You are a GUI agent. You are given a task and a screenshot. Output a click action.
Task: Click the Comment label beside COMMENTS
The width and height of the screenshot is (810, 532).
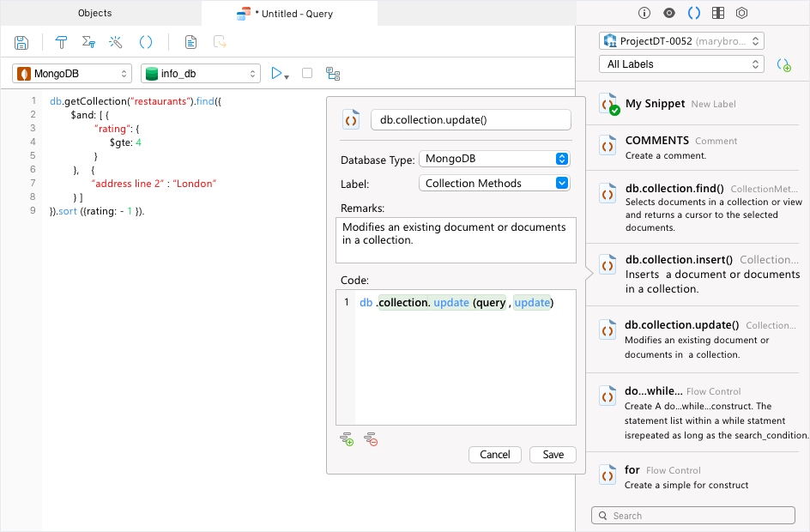(716, 141)
